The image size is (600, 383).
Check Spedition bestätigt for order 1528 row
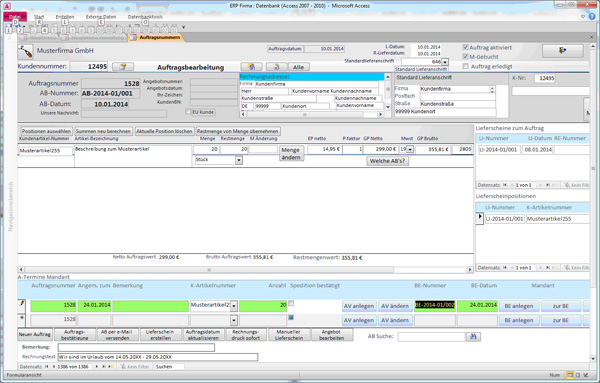click(x=291, y=303)
